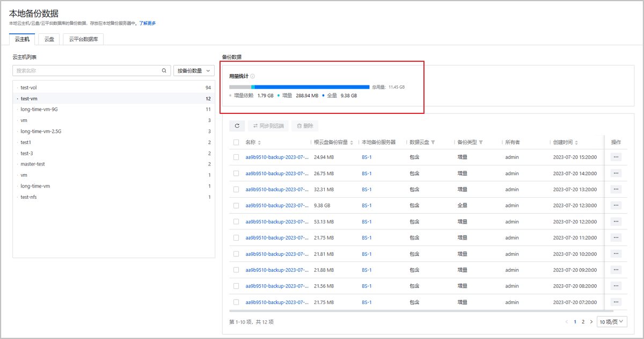The width and height of the screenshot is (644, 339).
Task: Open the ellipsis actions menu for the 9.38 GB backup
Action: click(616, 205)
